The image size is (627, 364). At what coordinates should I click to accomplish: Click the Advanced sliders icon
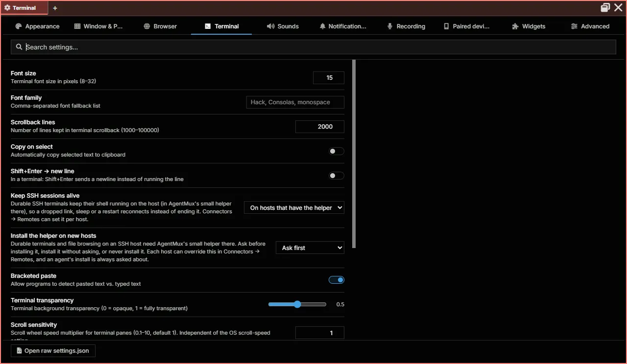coord(574,26)
